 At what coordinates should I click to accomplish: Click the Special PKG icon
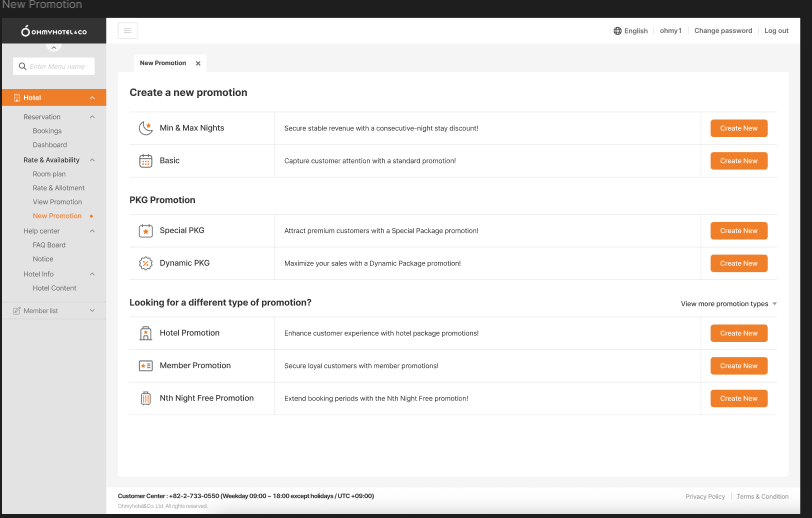[146, 231]
